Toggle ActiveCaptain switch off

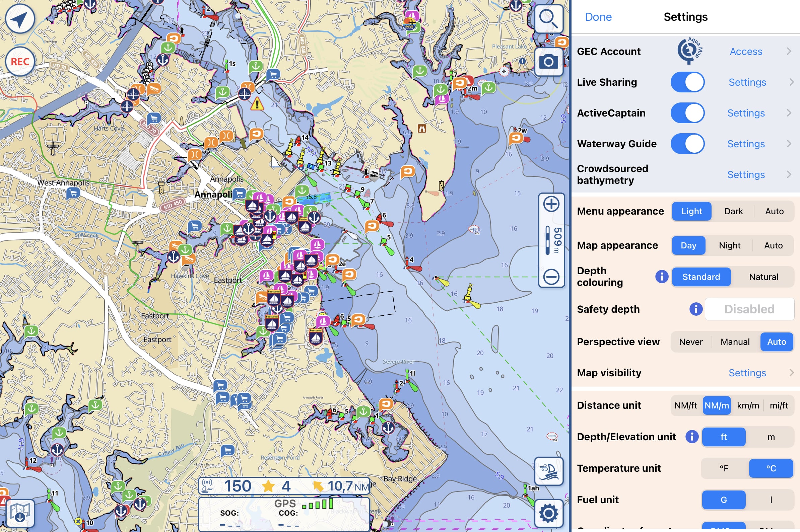(687, 113)
